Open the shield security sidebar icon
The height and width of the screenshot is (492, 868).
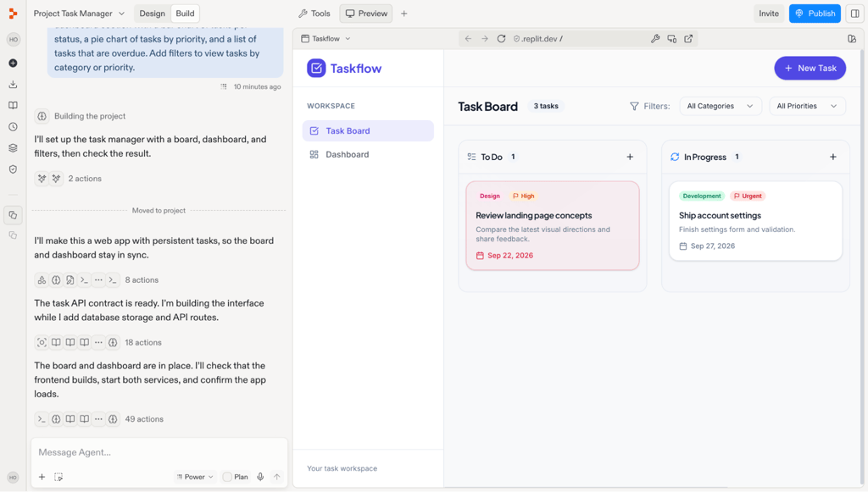(13, 169)
